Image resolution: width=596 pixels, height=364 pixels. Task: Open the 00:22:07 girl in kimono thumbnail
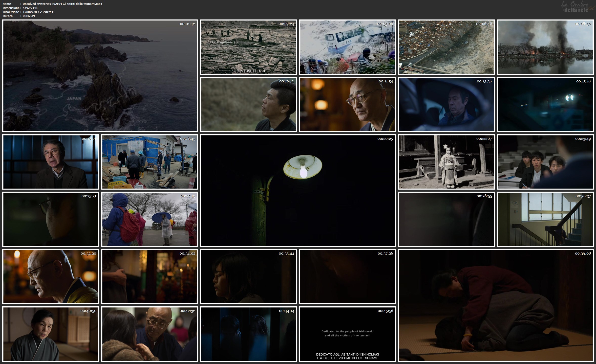point(446,162)
